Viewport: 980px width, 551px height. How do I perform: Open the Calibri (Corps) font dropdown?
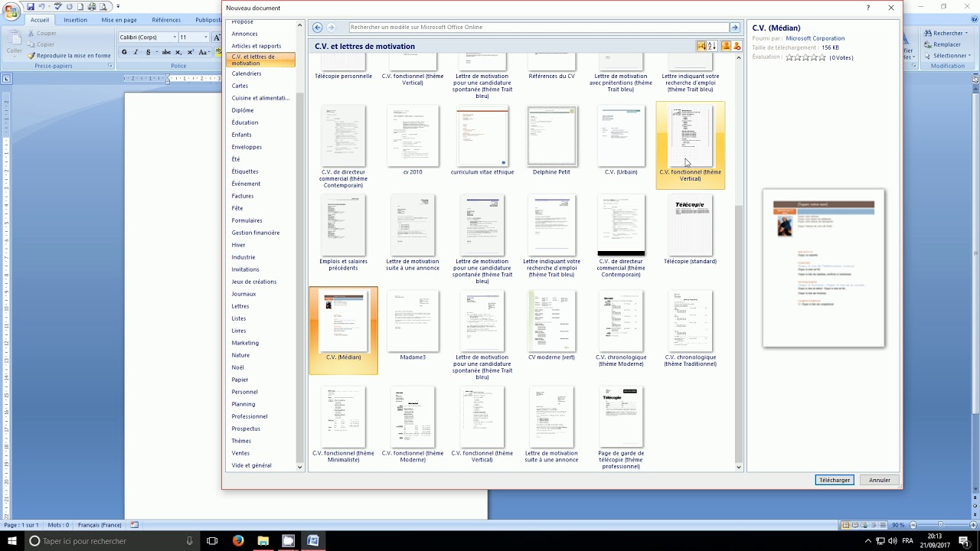(175, 37)
